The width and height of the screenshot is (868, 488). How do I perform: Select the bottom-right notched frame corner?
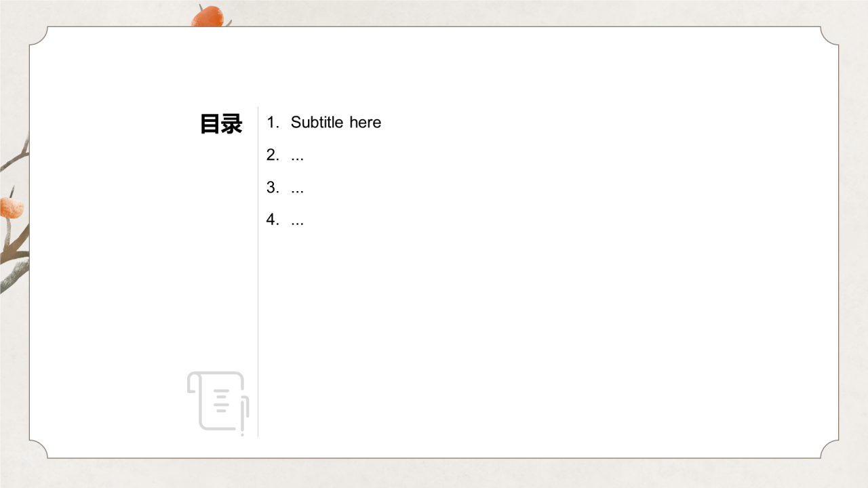(829, 449)
